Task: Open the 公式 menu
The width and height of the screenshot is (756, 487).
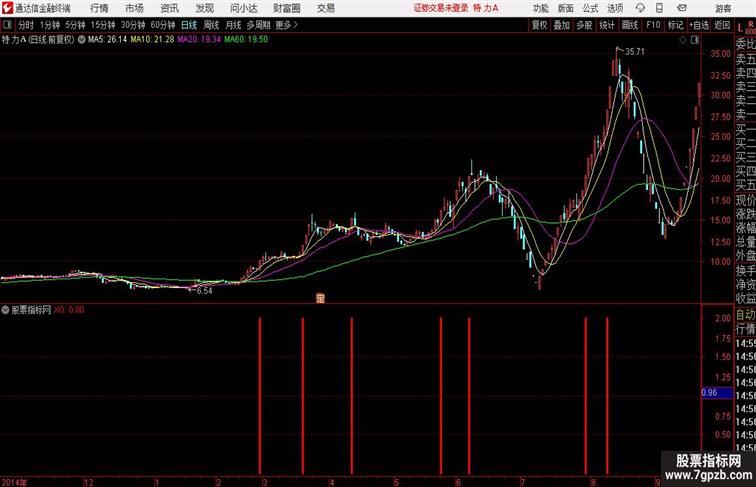Action: coord(590,8)
